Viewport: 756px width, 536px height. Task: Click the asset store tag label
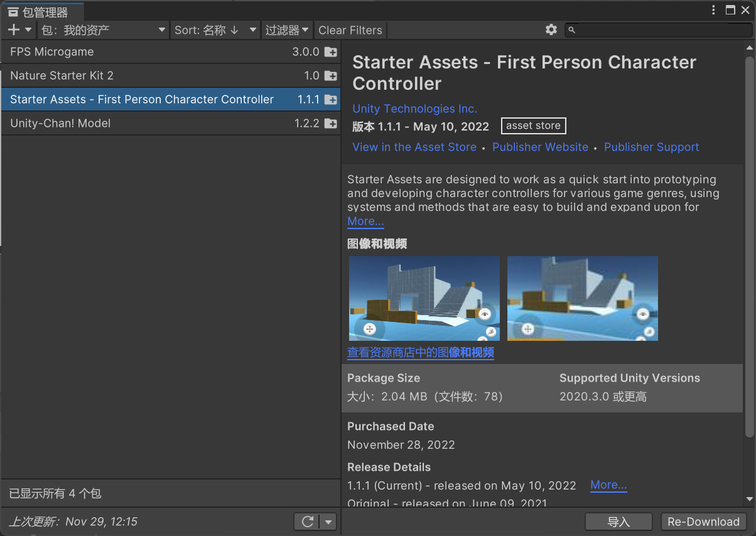[533, 126]
